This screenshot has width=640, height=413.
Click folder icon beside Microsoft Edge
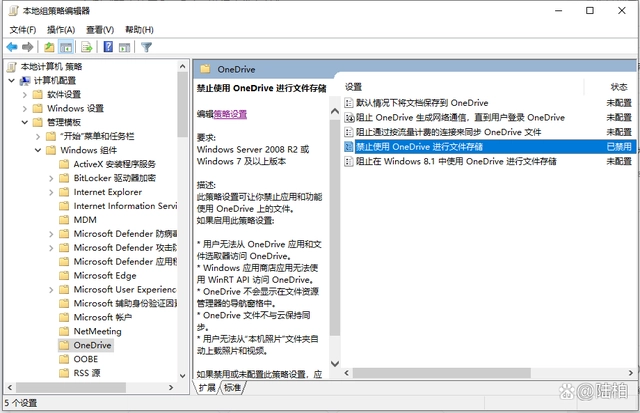64,275
